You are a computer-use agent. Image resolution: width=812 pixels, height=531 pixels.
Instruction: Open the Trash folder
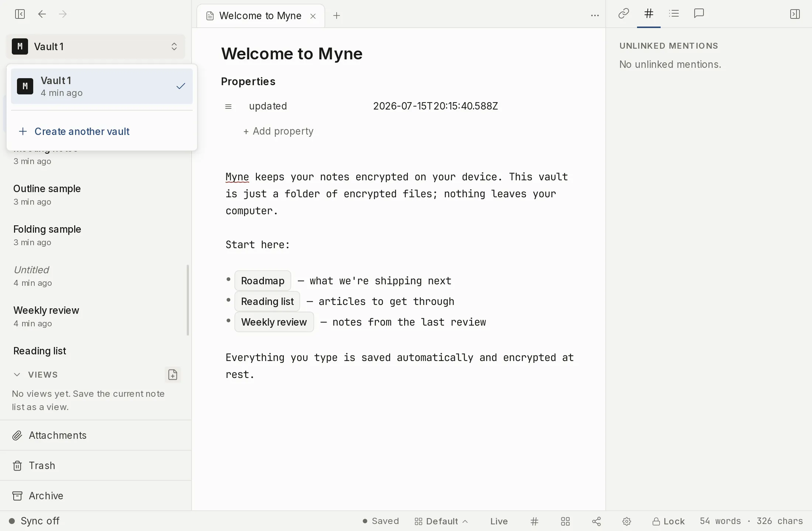pos(96,466)
